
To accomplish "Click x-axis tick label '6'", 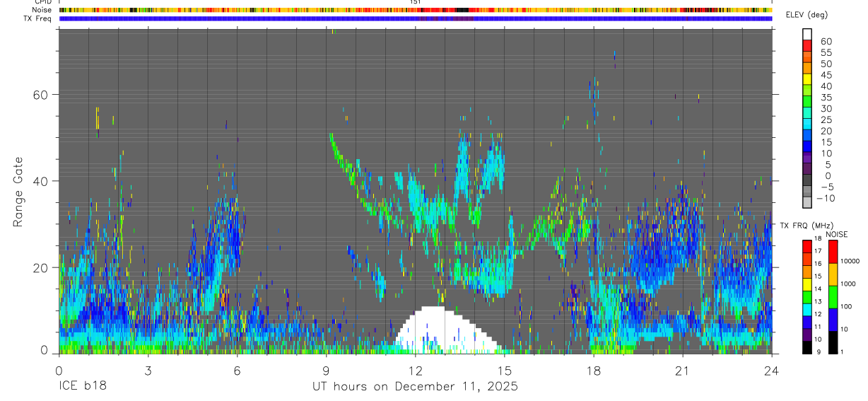I will (237, 371).
